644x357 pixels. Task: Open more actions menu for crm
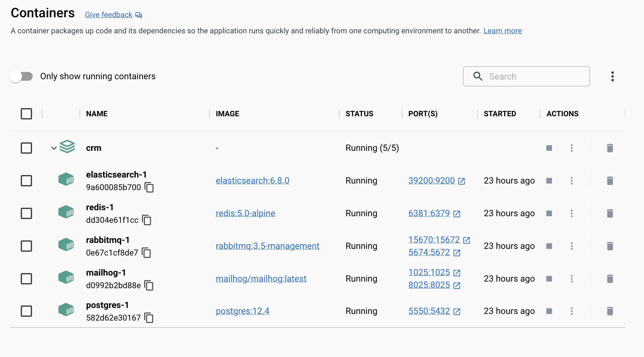point(572,148)
